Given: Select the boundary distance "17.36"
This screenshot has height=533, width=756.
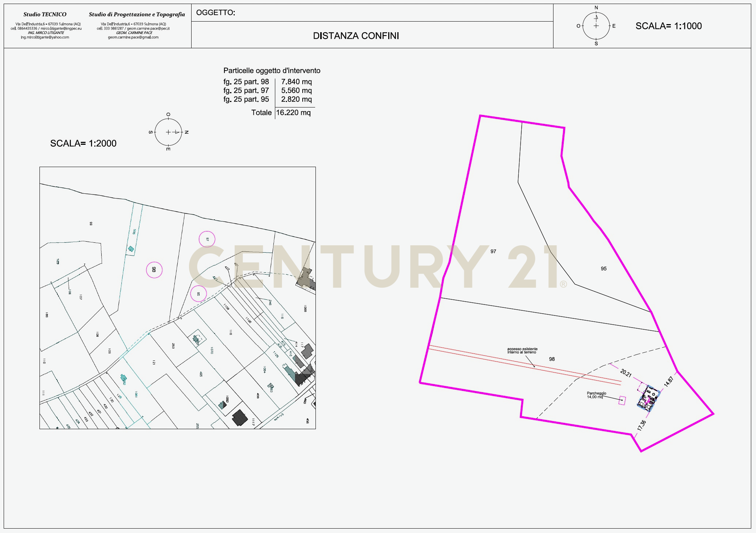Looking at the screenshot, I should click(642, 425).
